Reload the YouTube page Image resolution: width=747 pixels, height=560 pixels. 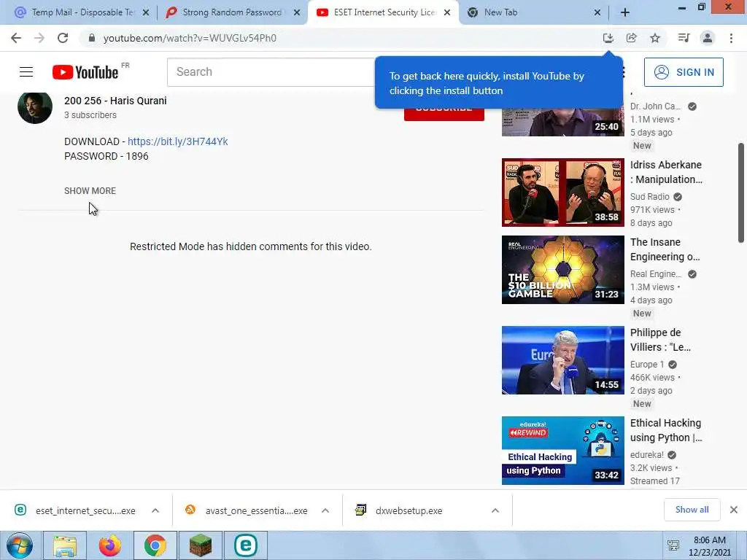63,38
